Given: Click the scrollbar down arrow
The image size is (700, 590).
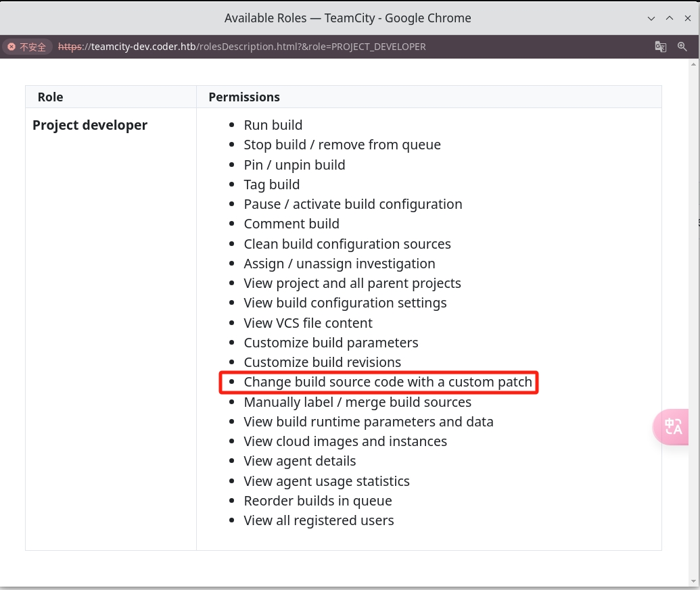Looking at the screenshot, I should (x=693, y=581).
